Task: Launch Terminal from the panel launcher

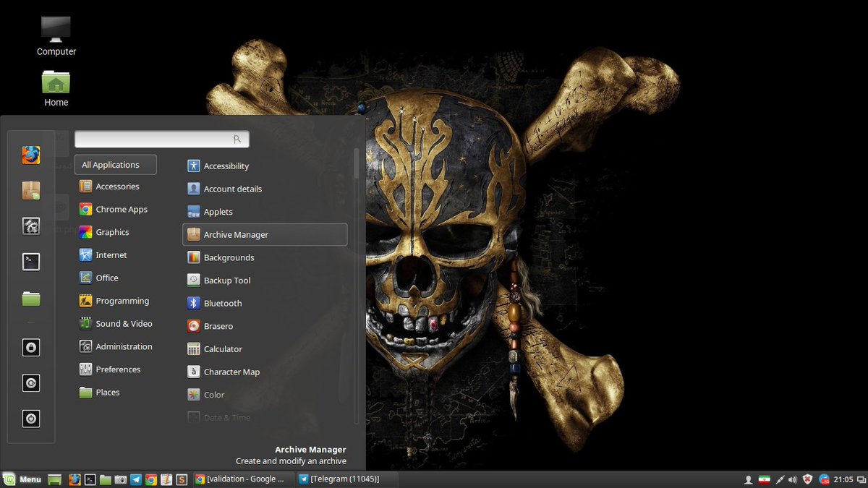Action: (x=90, y=479)
